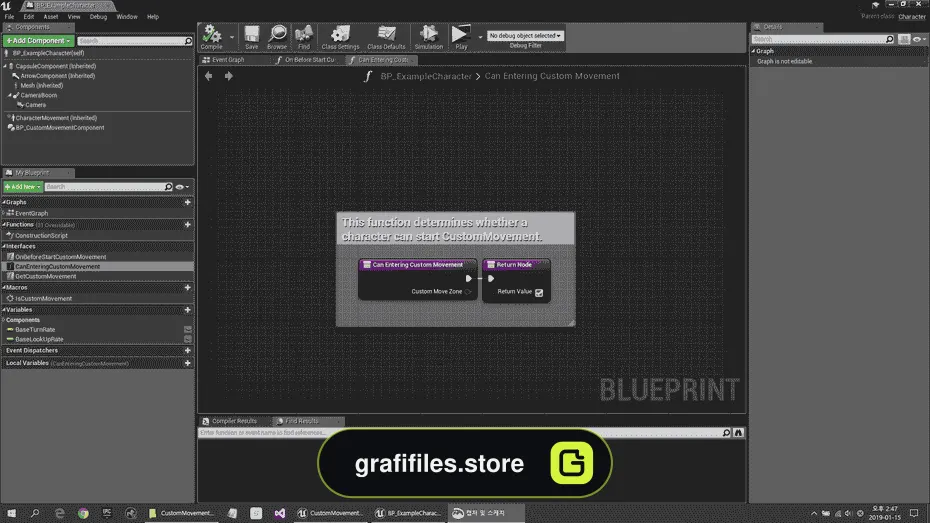Click Add Component button
The width and height of the screenshot is (930, 523).
(39, 40)
